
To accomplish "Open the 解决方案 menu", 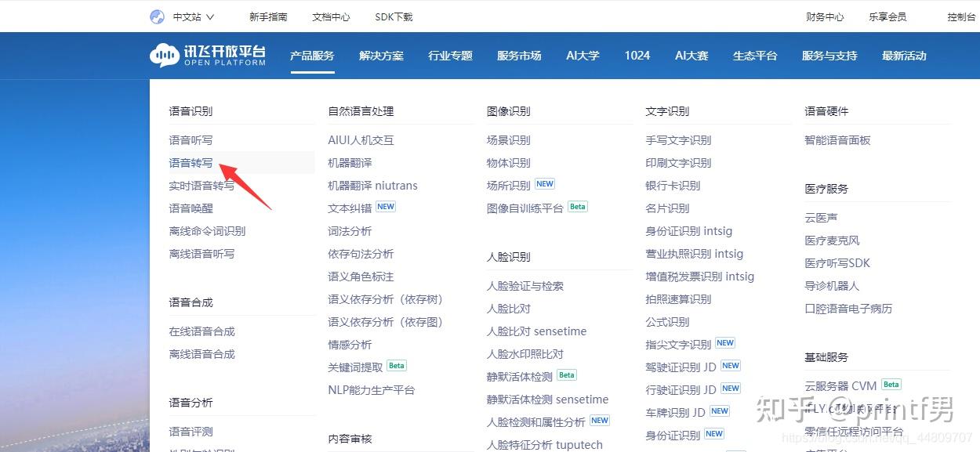I will (x=381, y=56).
